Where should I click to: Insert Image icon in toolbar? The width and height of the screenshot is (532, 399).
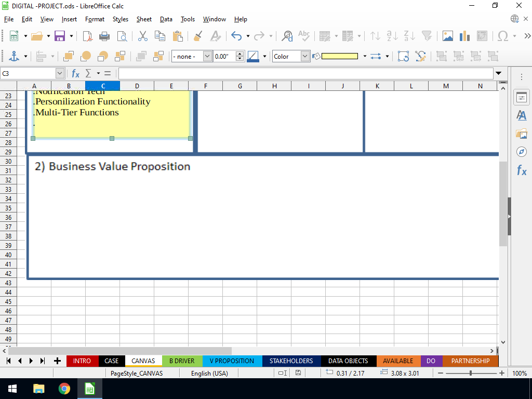click(x=447, y=36)
